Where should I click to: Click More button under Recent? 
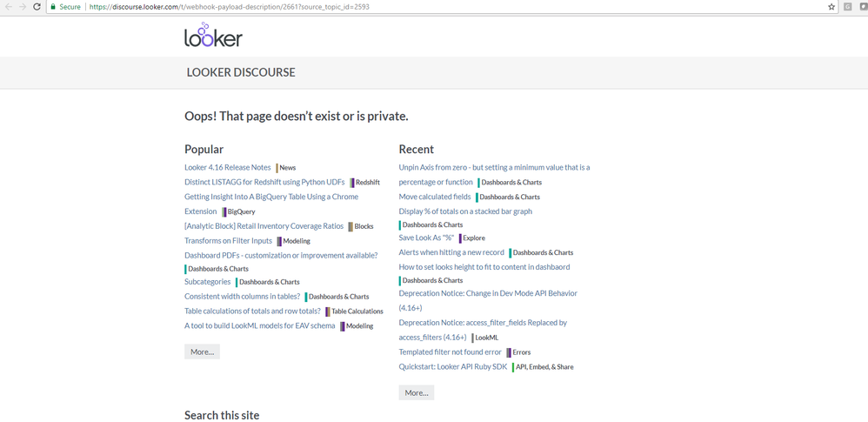click(417, 392)
